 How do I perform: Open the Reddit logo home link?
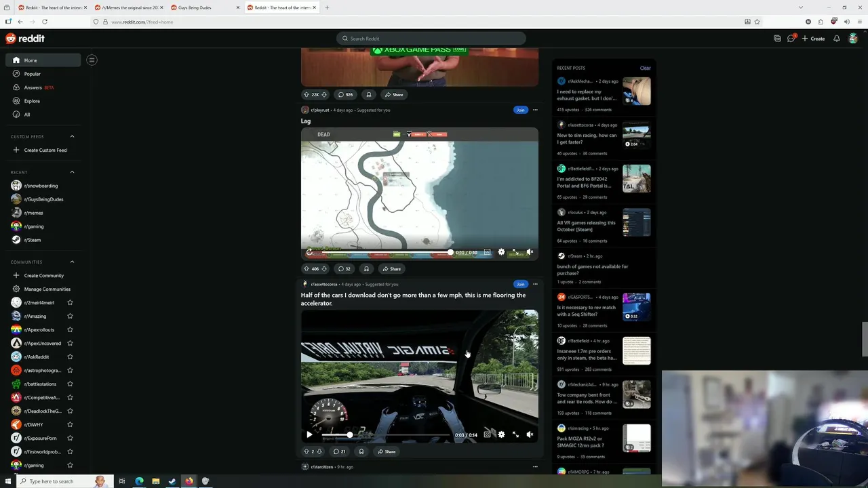[25, 39]
